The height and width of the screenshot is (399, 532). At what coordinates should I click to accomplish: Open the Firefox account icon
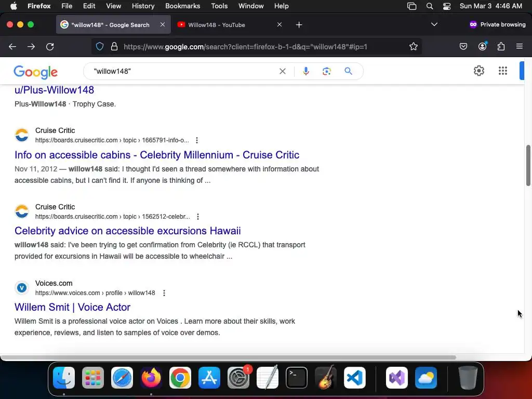coord(482,46)
